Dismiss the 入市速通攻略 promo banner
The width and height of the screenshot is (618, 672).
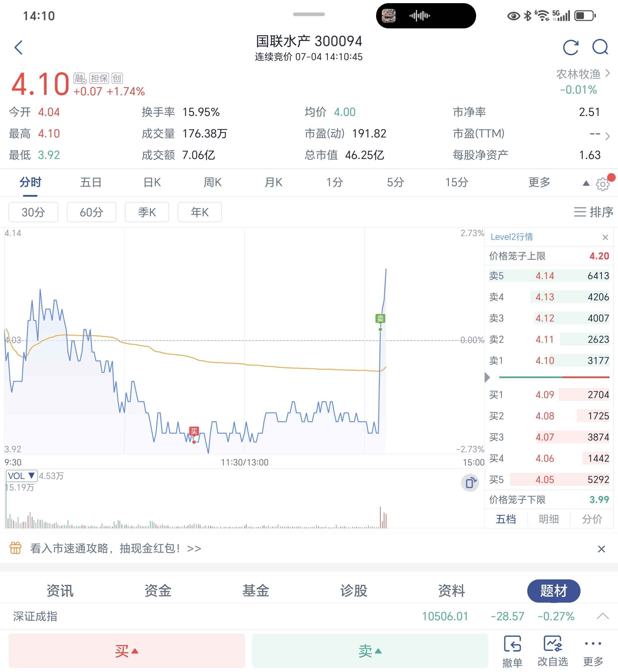(x=601, y=548)
